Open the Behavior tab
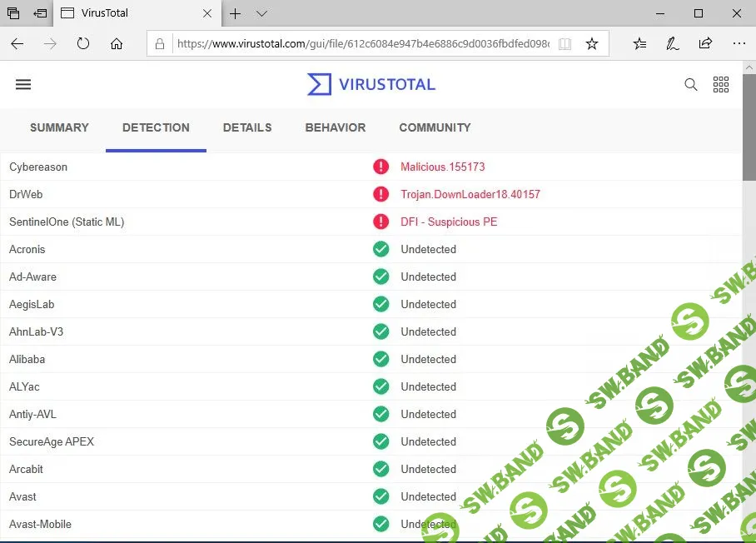This screenshot has height=543, width=756. click(336, 127)
